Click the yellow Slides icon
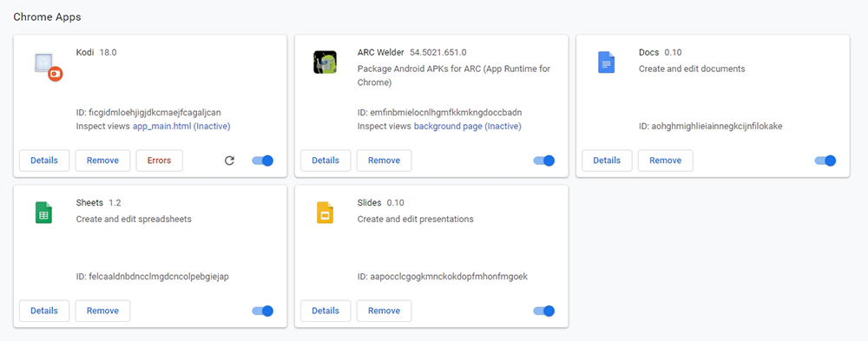Viewport: 868px width, 341px height. (325, 212)
